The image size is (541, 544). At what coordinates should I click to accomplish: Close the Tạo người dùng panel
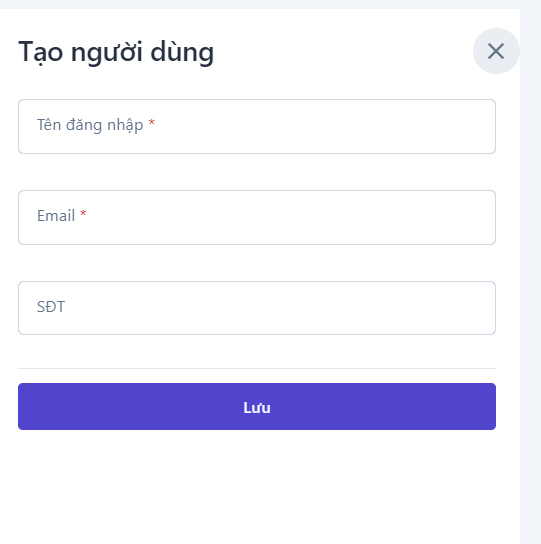[496, 51]
